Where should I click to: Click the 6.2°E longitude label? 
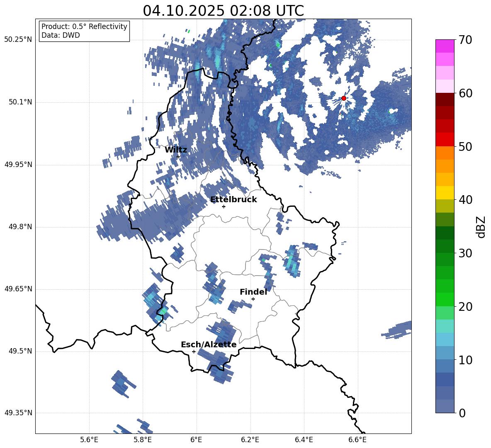(x=250, y=440)
